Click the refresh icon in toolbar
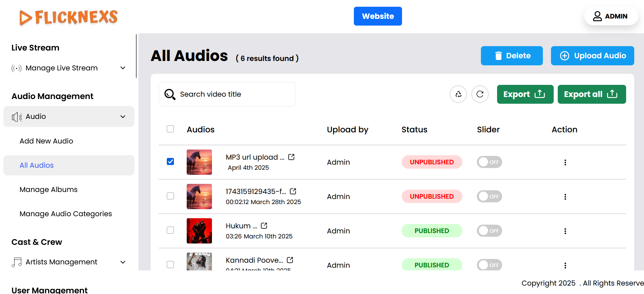 pyautogui.click(x=480, y=94)
